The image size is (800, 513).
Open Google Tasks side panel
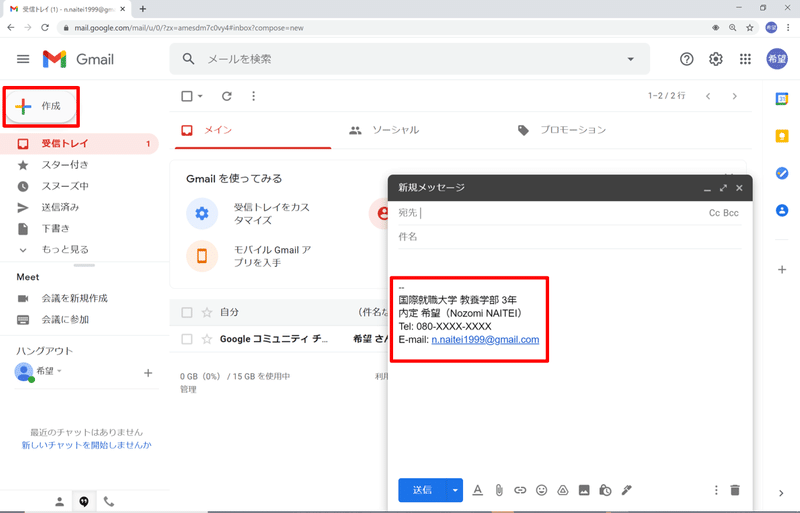[x=782, y=174]
